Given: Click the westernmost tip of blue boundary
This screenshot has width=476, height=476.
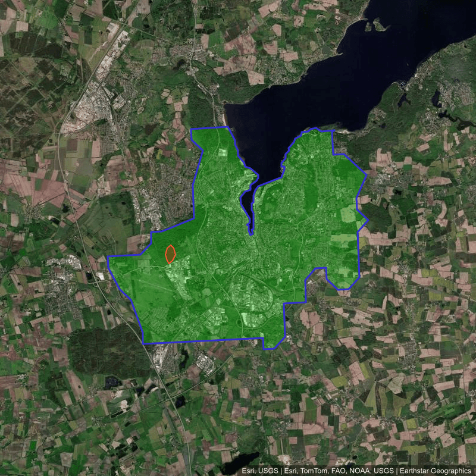Looking at the screenshot, I should [108, 258].
